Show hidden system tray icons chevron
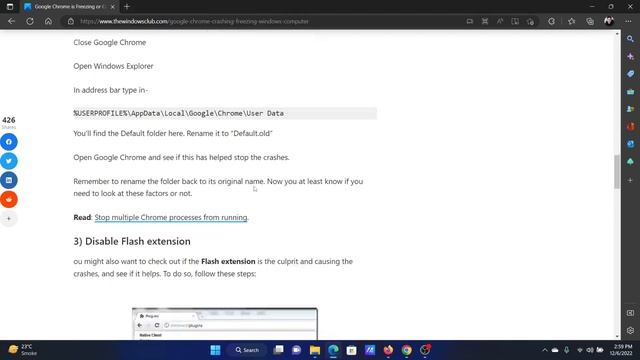Viewport: 640px width, 360px height. [x=544, y=350]
